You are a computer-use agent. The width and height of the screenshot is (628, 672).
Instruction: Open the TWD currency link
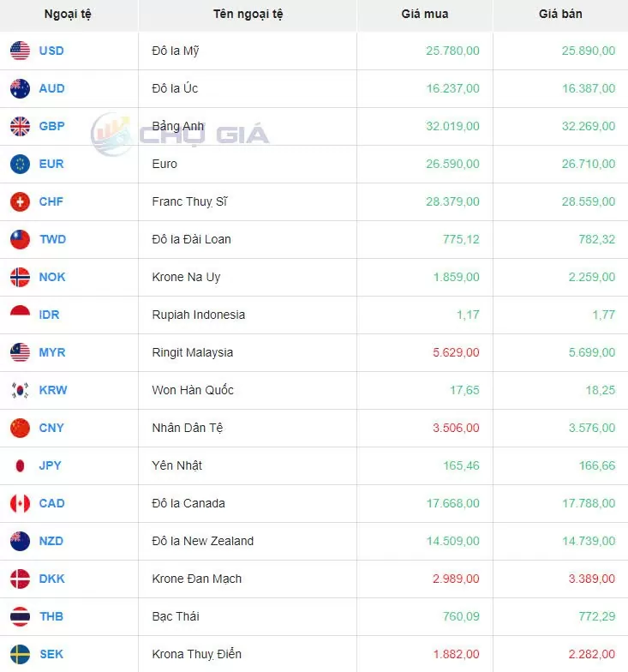(x=52, y=239)
